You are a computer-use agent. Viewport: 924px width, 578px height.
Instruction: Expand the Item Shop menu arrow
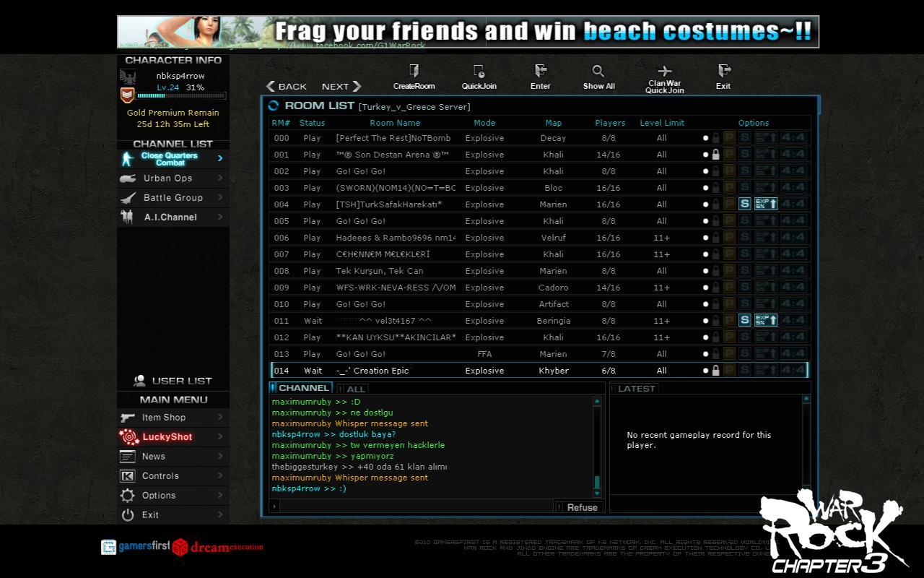click(220, 418)
